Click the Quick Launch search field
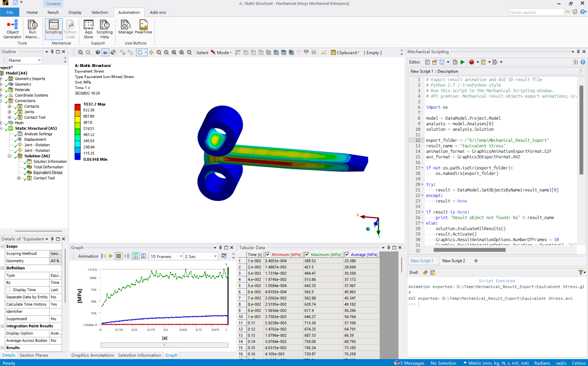Screen dimensions: 588x366 pos(536,12)
